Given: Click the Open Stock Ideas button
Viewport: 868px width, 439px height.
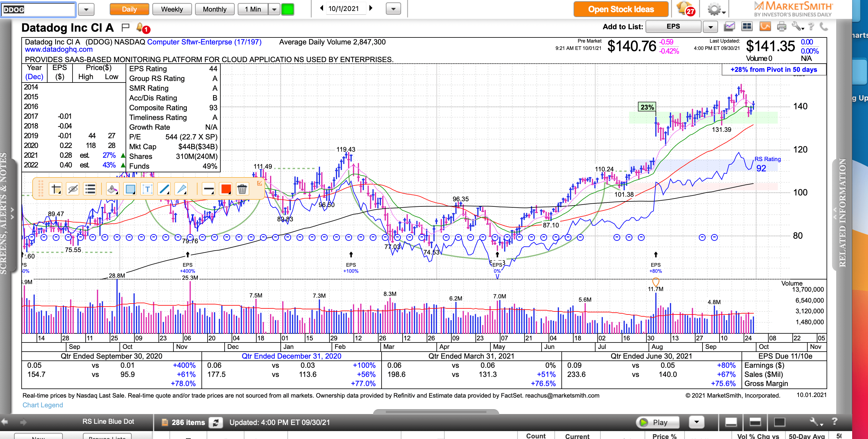Looking at the screenshot, I should [x=621, y=9].
